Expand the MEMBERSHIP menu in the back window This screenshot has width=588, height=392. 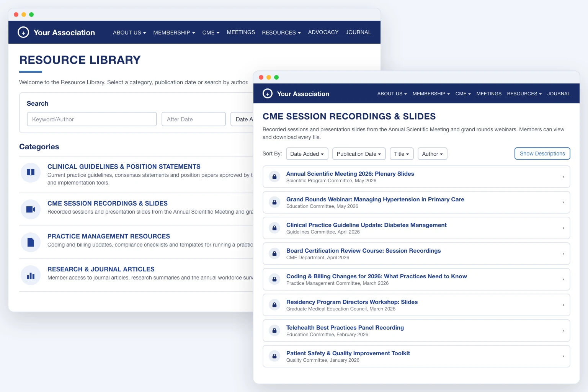tap(174, 33)
